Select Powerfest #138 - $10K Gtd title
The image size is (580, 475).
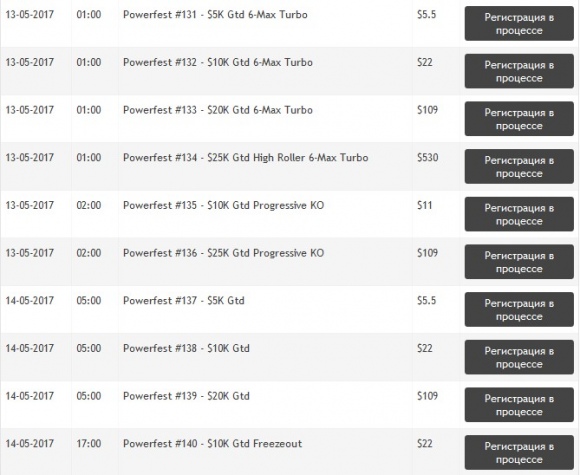click(x=186, y=348)
